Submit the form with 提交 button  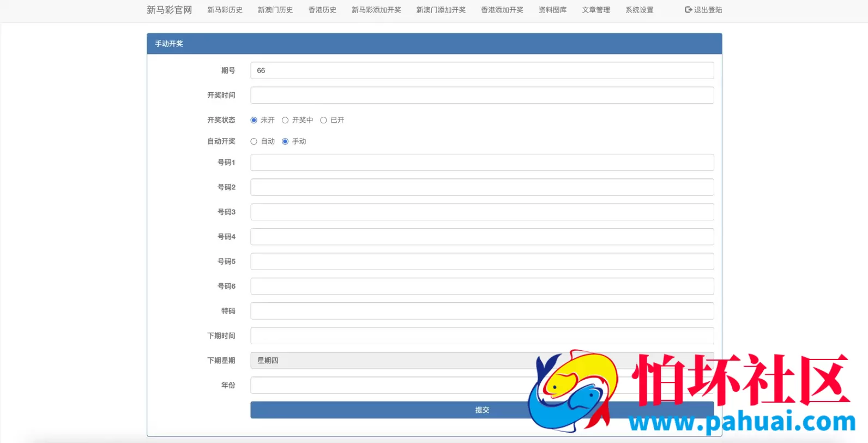[482, 410]
